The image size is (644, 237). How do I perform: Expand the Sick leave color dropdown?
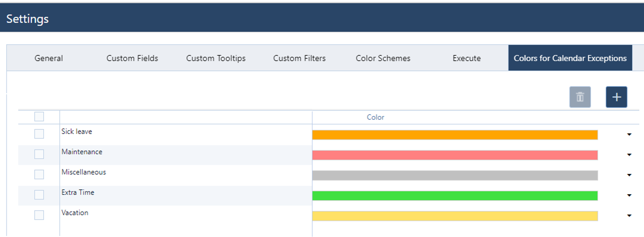629,135
